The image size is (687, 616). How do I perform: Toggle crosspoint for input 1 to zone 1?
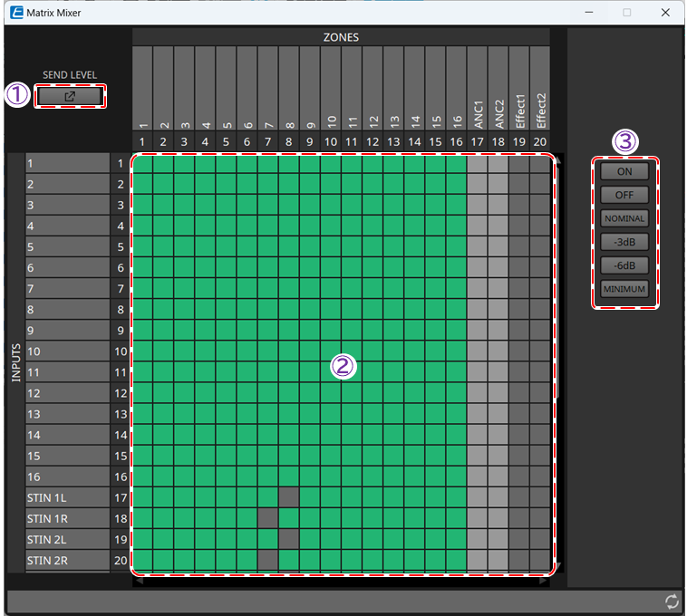click(x=142, y=164)
